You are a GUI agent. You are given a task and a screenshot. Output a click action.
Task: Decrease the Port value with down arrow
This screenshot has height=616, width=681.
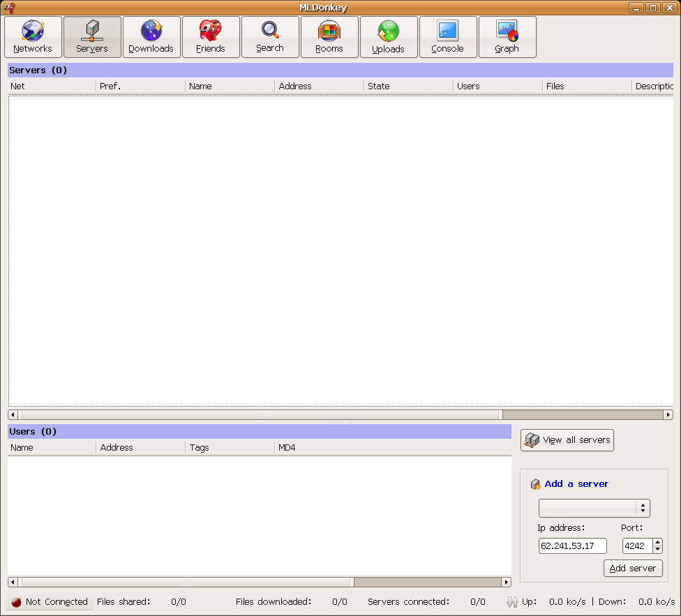[657, 550]
